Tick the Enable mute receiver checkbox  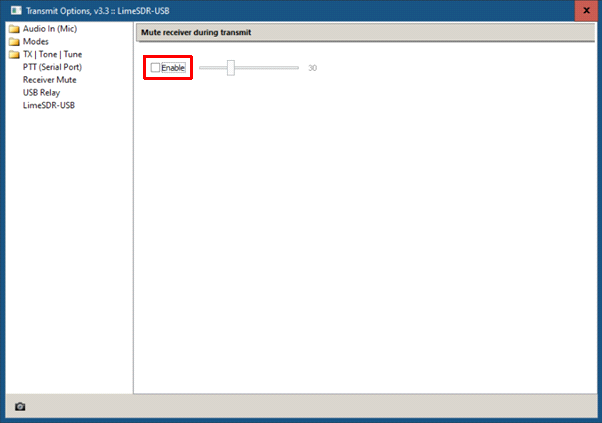pos(155,68)
